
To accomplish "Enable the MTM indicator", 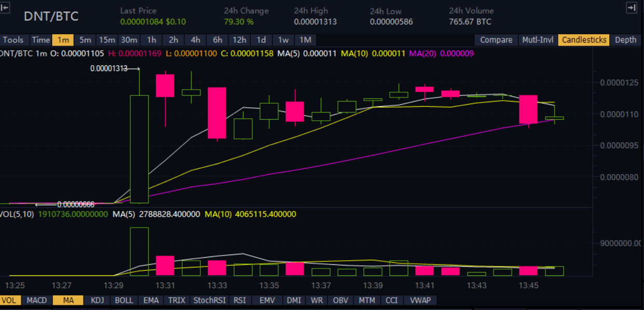I will pyautogui.click(x=367, y=300).
